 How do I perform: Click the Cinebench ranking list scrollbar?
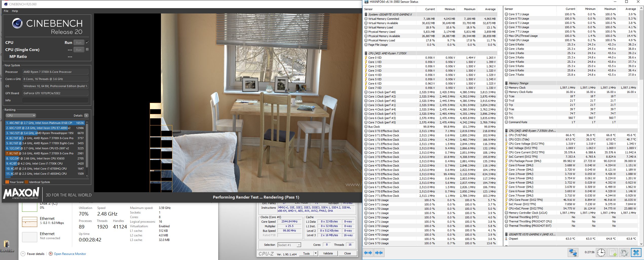(87, 147)
